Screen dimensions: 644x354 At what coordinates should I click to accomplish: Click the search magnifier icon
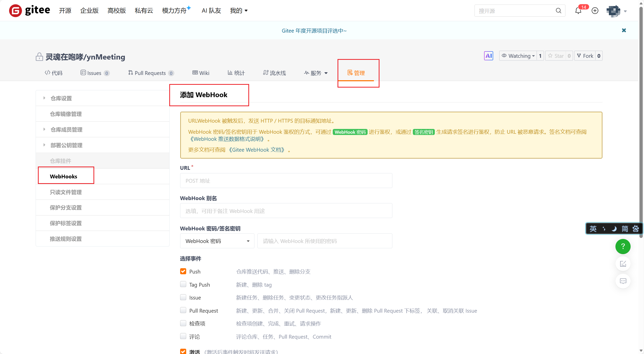(558, 11)
